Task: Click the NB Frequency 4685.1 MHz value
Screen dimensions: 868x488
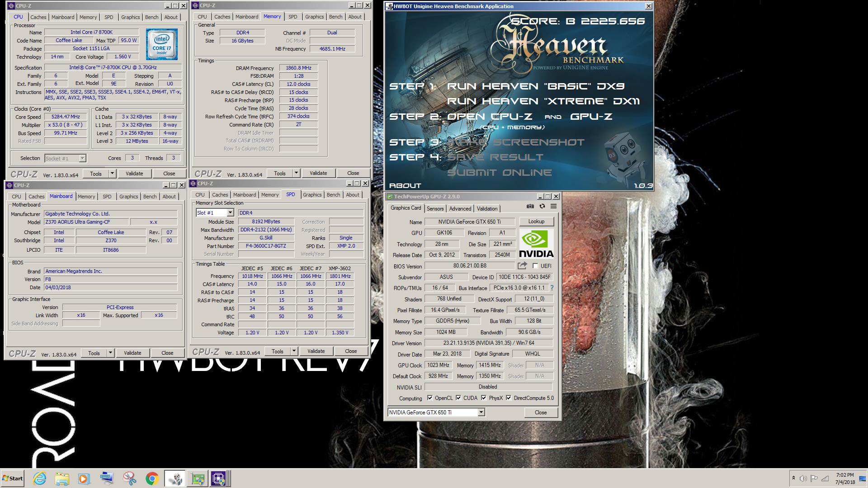Action: pyautogui.click(x=332, y=49)
